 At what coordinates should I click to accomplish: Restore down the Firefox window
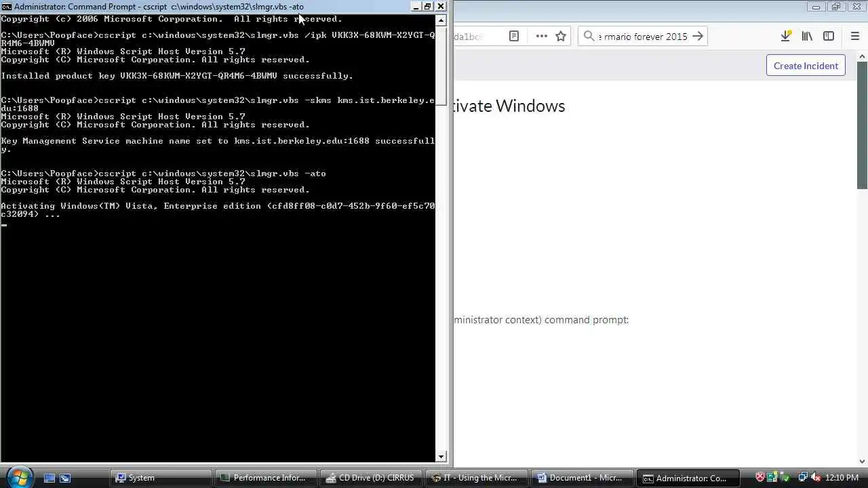835,7
